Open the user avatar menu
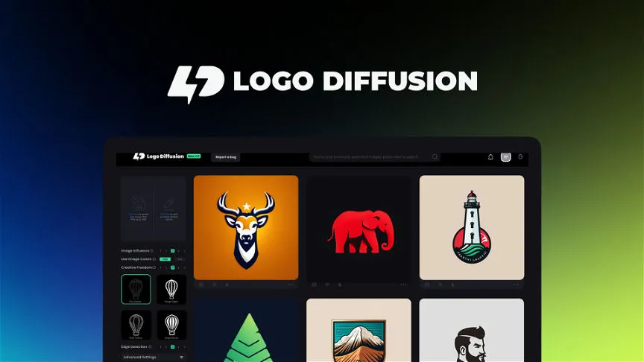Screen dimensions: 644x362 pos(505,156)
